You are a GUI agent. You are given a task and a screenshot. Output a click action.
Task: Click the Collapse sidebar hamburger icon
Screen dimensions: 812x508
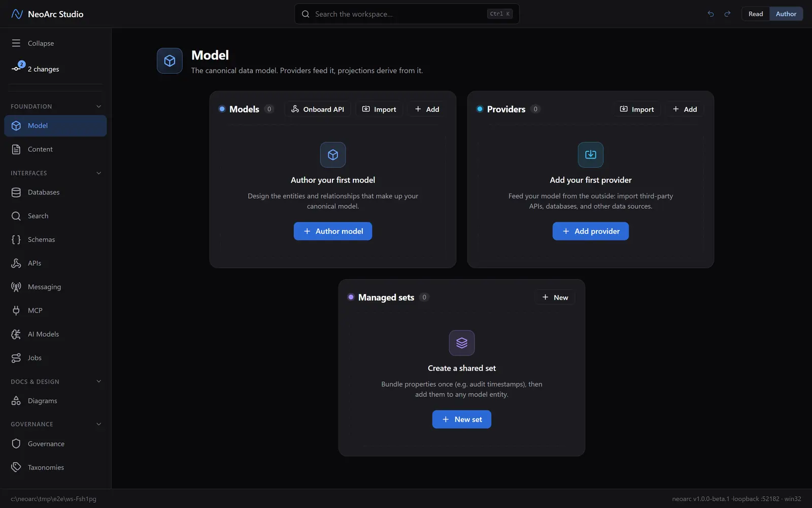16,43
